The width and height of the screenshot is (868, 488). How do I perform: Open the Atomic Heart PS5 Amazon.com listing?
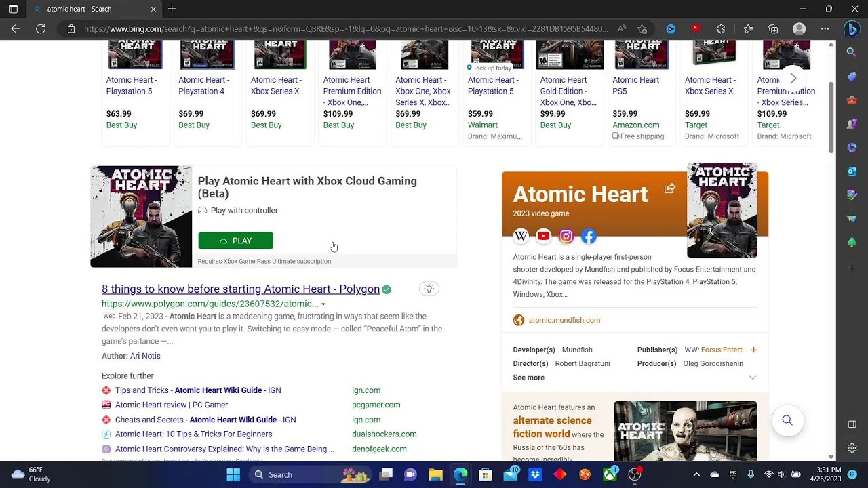point(642,91)
